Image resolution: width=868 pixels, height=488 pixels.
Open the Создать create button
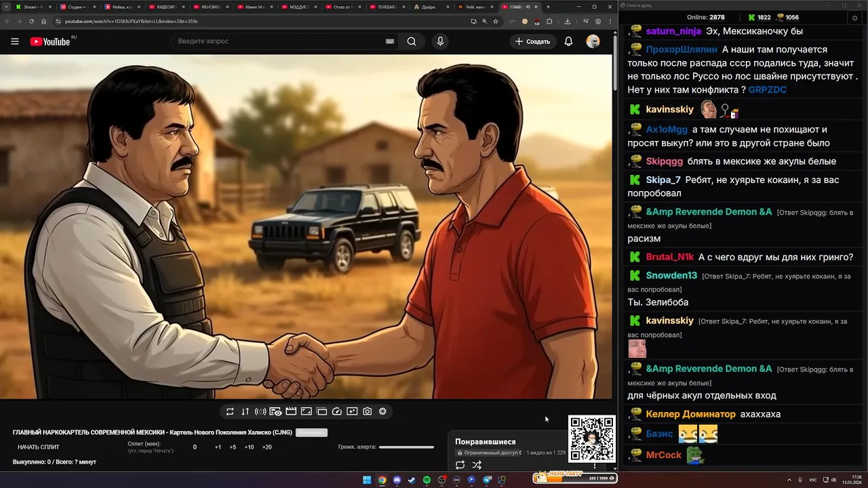532,41
